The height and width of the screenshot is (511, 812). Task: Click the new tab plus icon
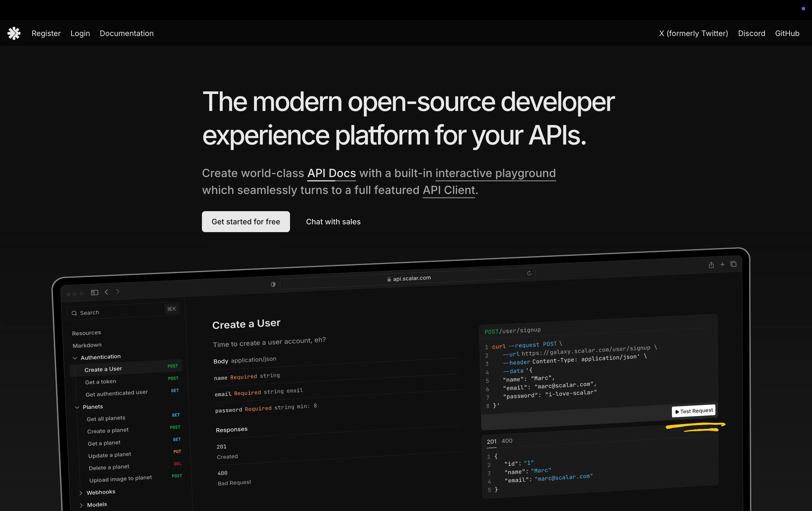click(722, 264)
